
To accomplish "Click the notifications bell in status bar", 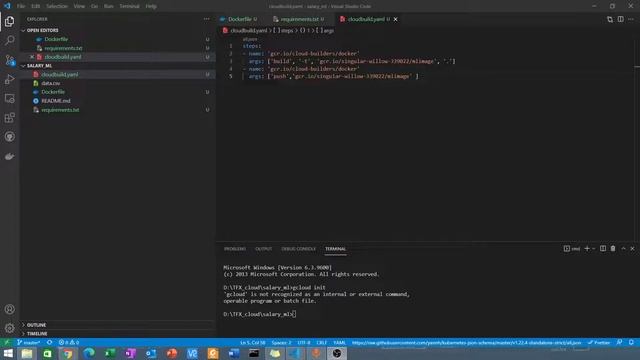I will tap(631, 342).
